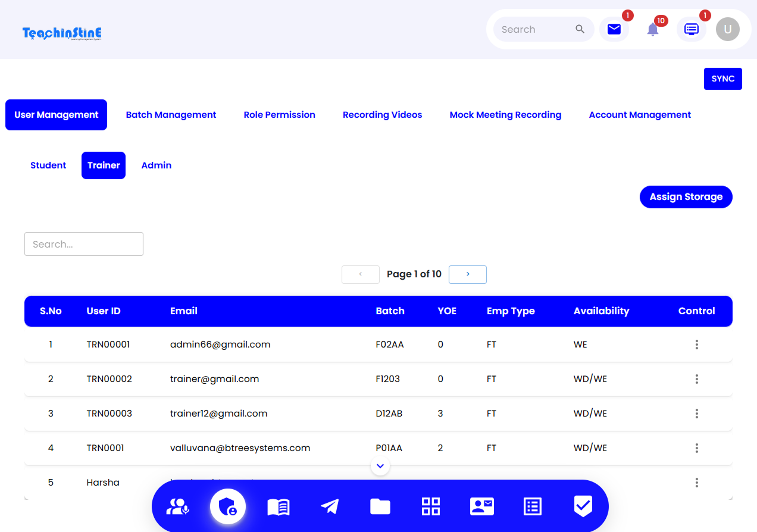757x532 pixels.
Task: Click the Assign Storage button
Action: (x=686, y=197)
